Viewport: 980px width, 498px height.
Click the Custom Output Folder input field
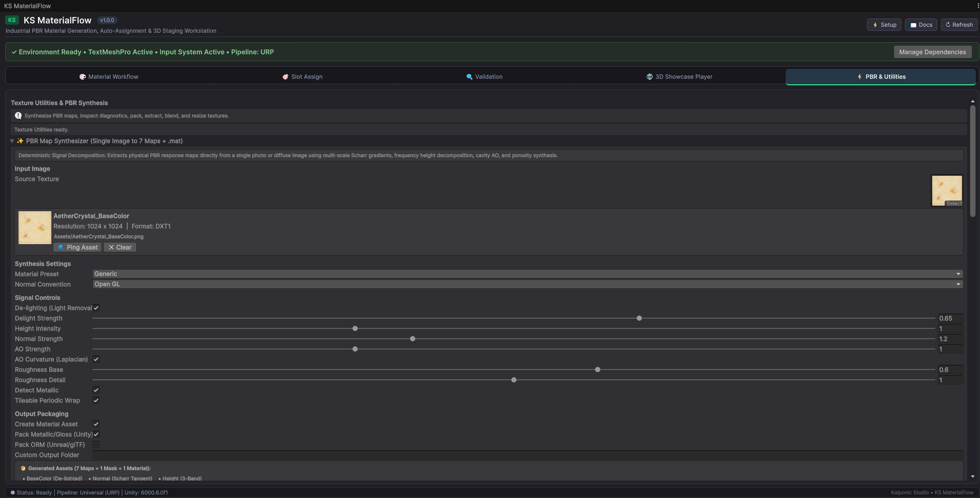tap(527, 455)
